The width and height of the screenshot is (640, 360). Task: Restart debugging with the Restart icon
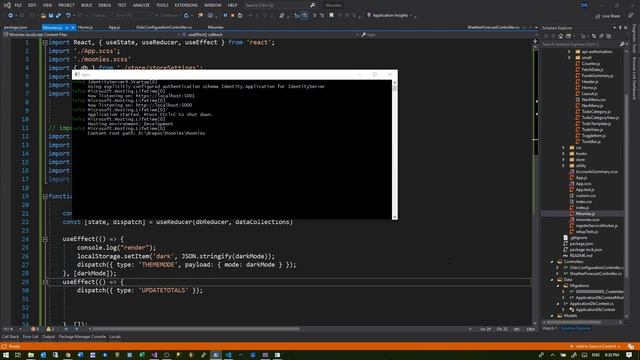point(240,16)
